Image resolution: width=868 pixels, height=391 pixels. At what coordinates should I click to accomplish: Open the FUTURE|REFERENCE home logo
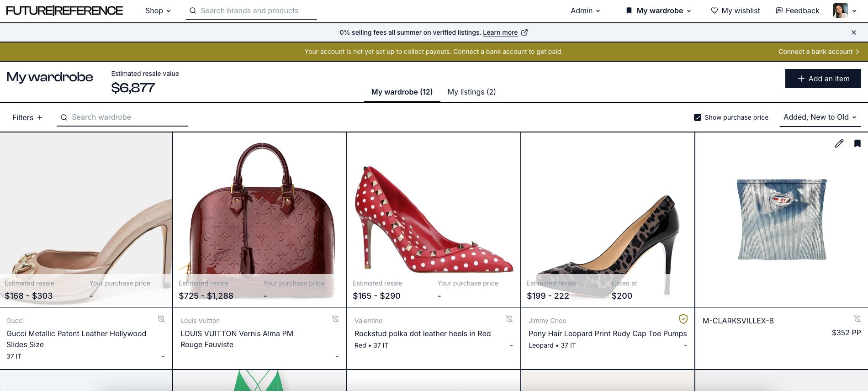coord(64,11)
